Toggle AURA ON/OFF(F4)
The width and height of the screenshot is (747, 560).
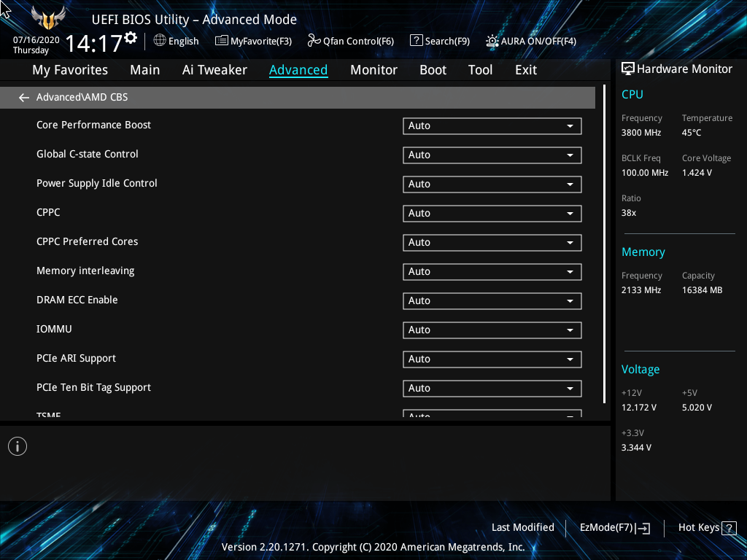[x=531, y=41]
